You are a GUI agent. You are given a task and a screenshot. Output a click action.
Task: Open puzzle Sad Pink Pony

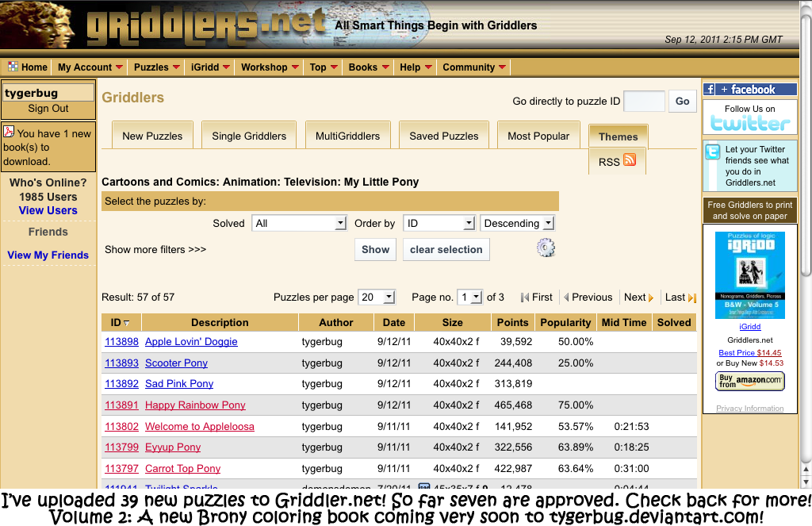pos(179,383)
